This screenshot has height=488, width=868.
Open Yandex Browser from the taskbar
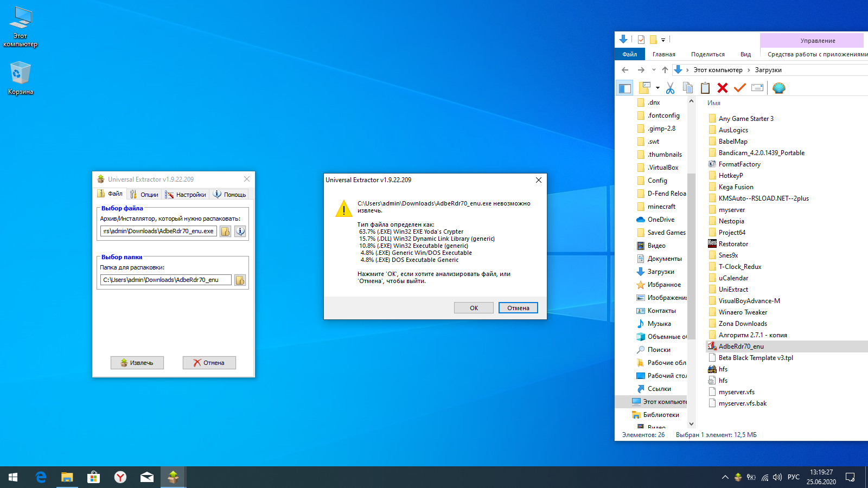click(120, 477)
